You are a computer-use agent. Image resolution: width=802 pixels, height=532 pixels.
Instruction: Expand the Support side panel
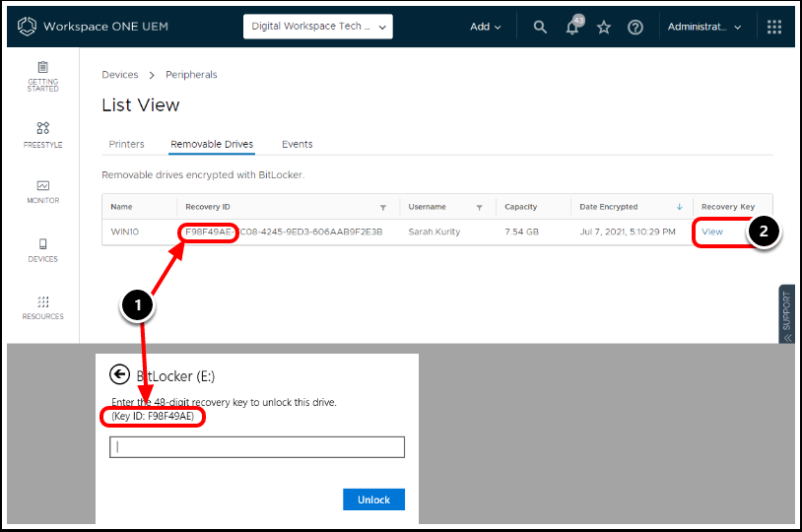(786, 313)
